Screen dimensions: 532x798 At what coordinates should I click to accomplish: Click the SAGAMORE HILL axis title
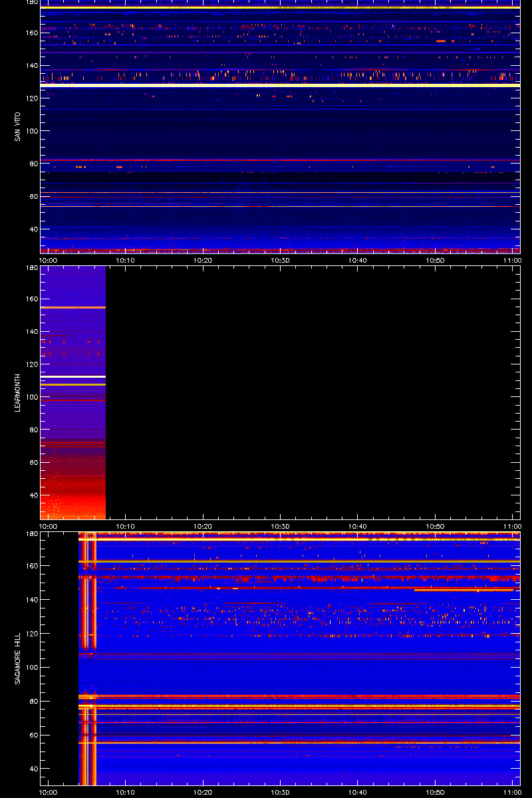(x=17, y=658)
